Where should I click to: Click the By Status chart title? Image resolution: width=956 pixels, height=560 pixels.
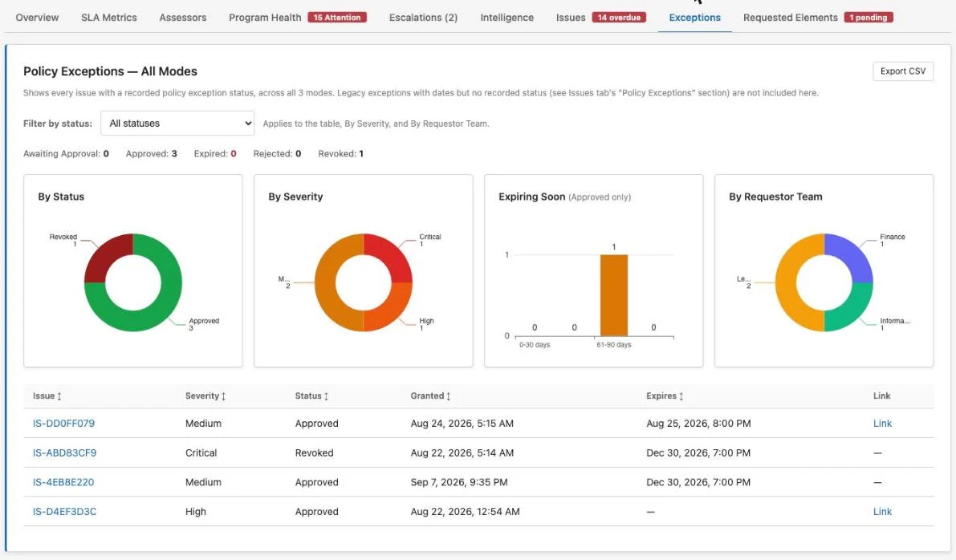point(61,197)
